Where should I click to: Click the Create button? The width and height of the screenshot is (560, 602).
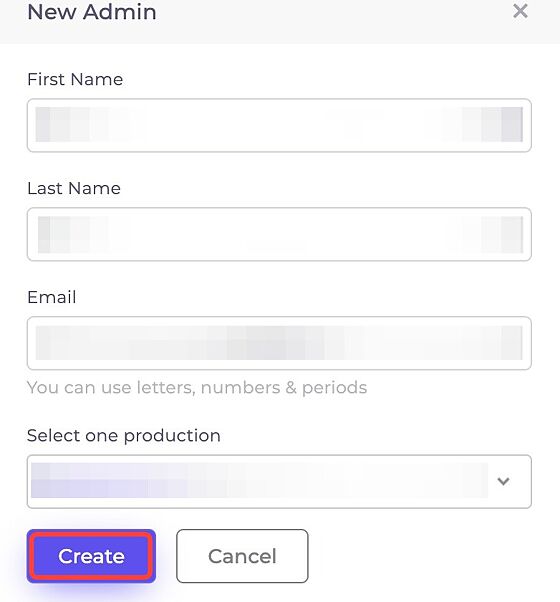91,556
